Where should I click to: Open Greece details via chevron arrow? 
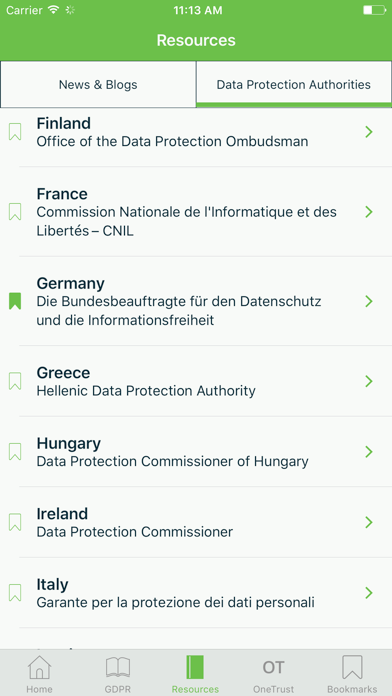pyautogui.click(x=368, y=381)
